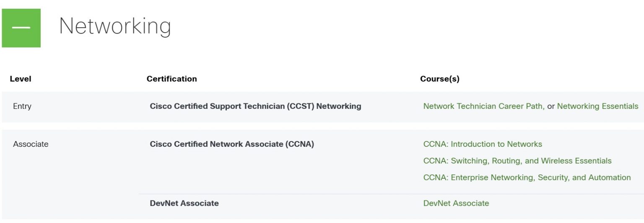Click the Level column header
This screenshot has width=644, height=223.
click(21, 79)
